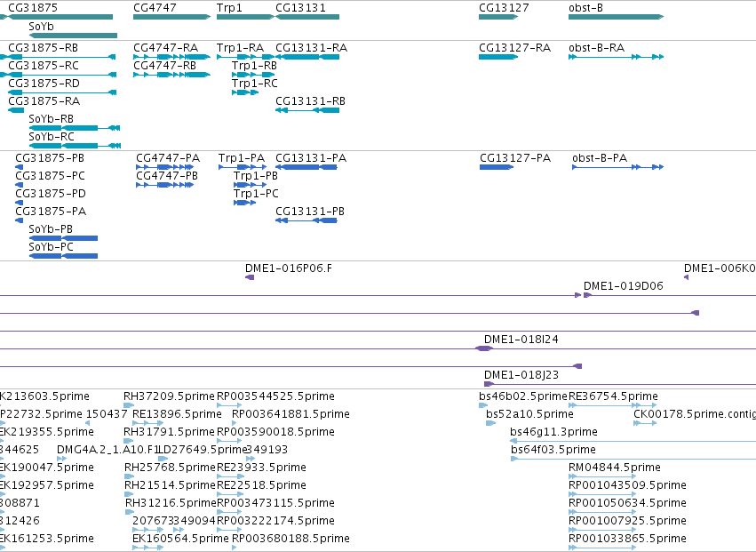Select transcript CG13131-RA

307,57
